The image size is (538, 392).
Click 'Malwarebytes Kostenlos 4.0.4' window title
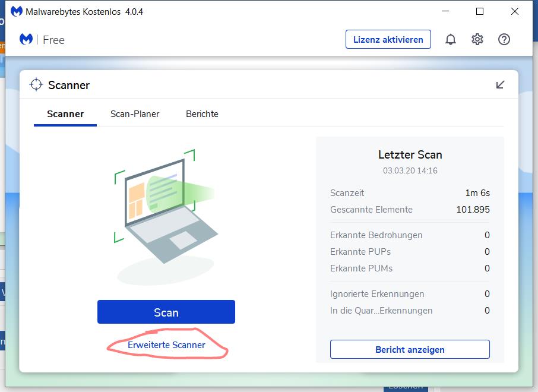(84, 12)
